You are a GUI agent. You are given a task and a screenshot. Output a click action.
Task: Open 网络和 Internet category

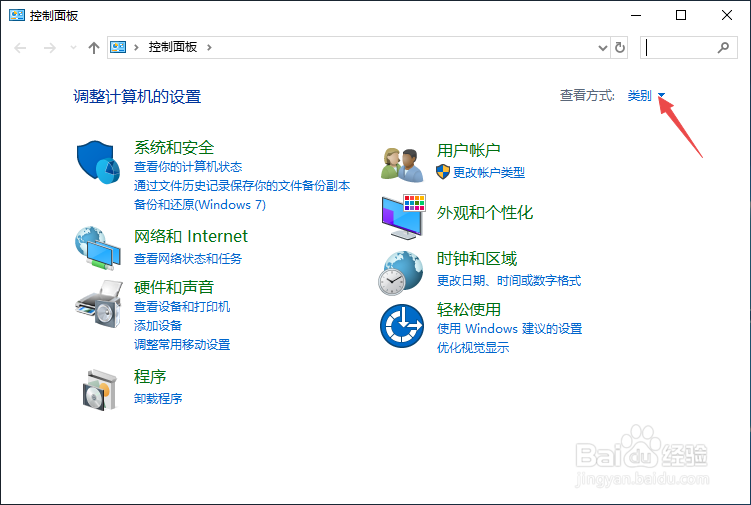point(191,236)
